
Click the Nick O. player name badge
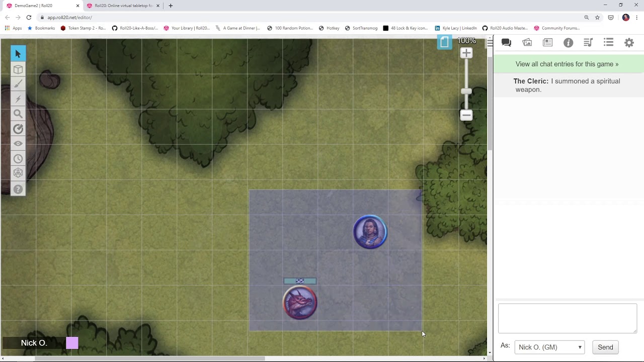tap(34, 343)
